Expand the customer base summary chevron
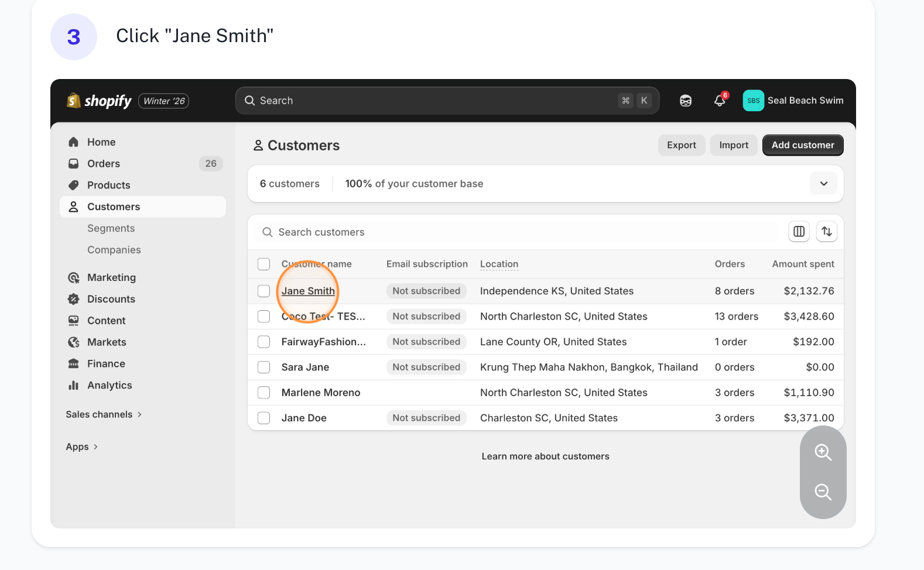This screenshot has width=924, height=570. [x=823, y=184]
